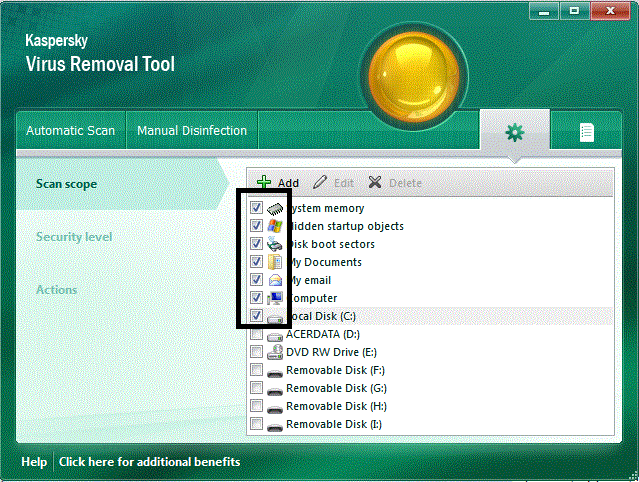The height and width of the screenshot is (482, 639).
Task: Click the Removable Disk (H:) drive icon
Action: point(275,409)
